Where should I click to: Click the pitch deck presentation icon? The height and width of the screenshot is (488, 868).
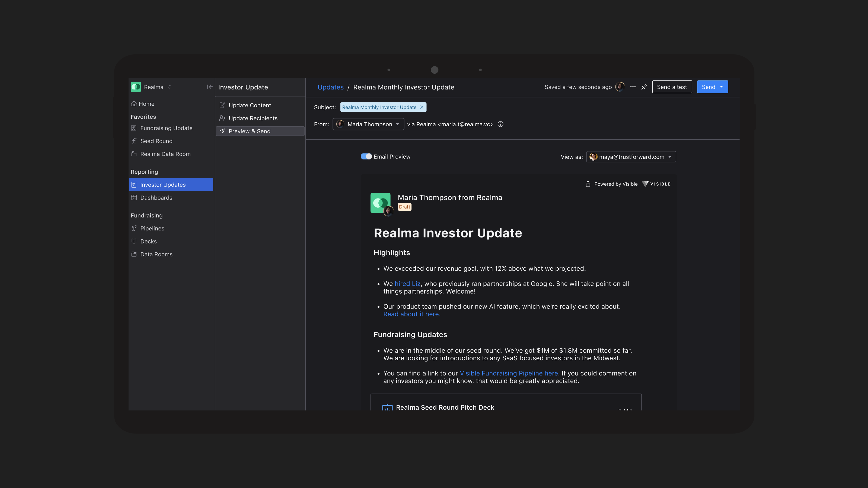point(387,407)
